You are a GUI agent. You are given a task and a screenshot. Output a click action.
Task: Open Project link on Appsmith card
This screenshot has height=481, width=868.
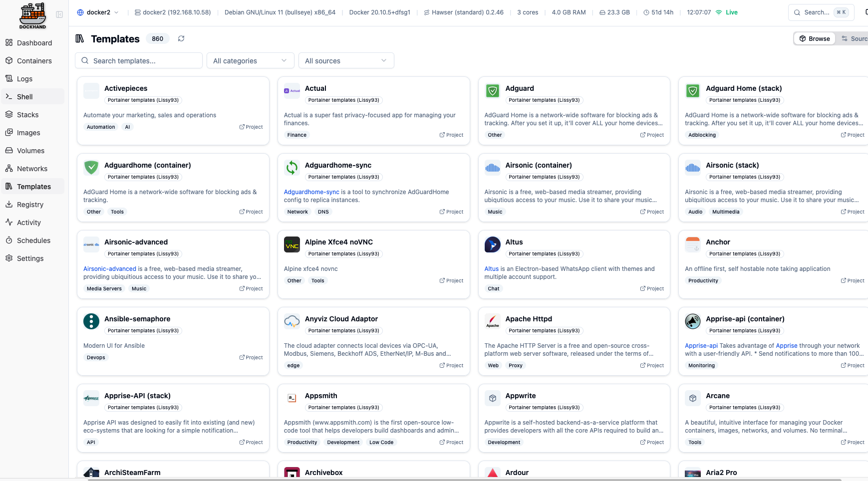pos(452,443)
